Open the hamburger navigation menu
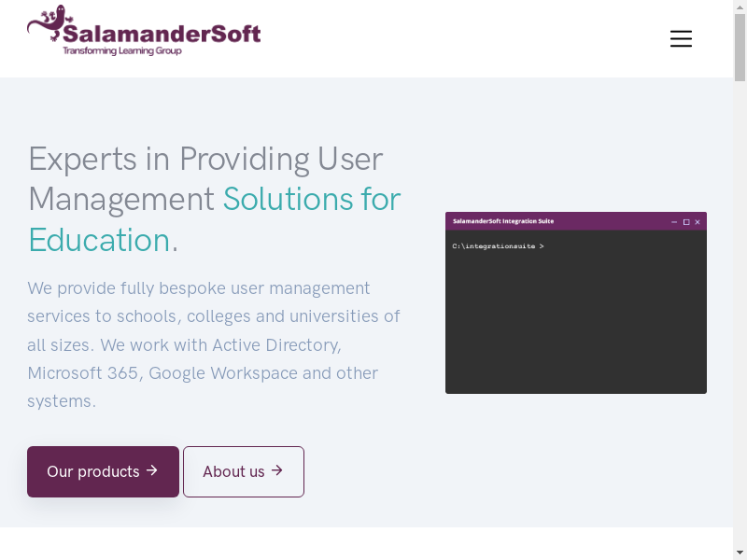747x560 pixels. point(681,38)
